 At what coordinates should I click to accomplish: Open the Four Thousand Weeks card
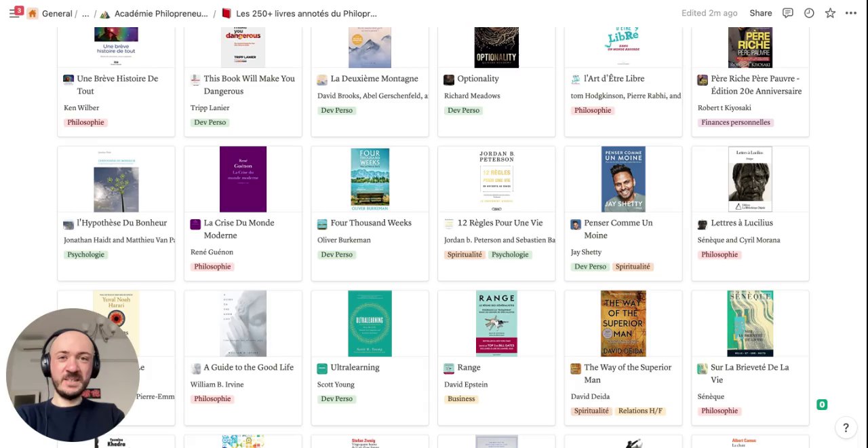pos(370,213)
